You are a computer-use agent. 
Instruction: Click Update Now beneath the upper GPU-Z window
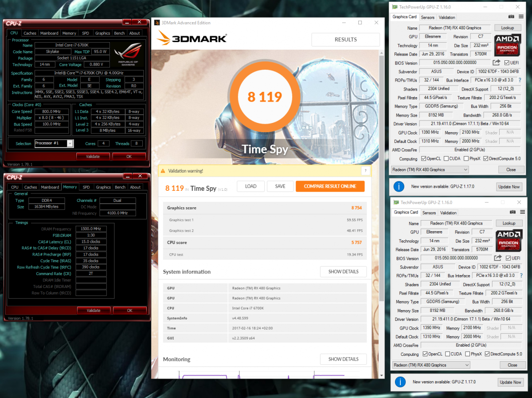(x=510, y=187)
